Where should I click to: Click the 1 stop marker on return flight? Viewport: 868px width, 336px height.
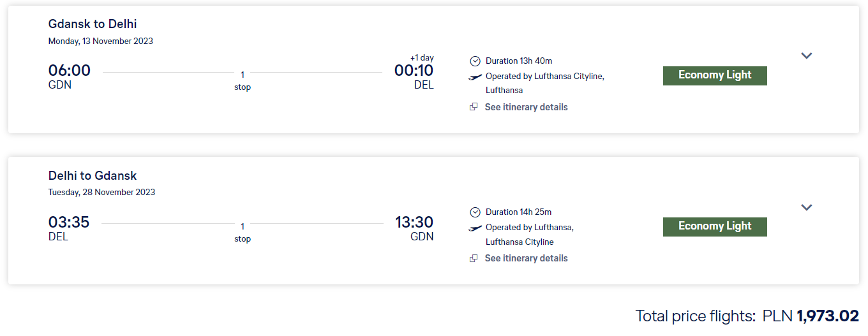243,232
